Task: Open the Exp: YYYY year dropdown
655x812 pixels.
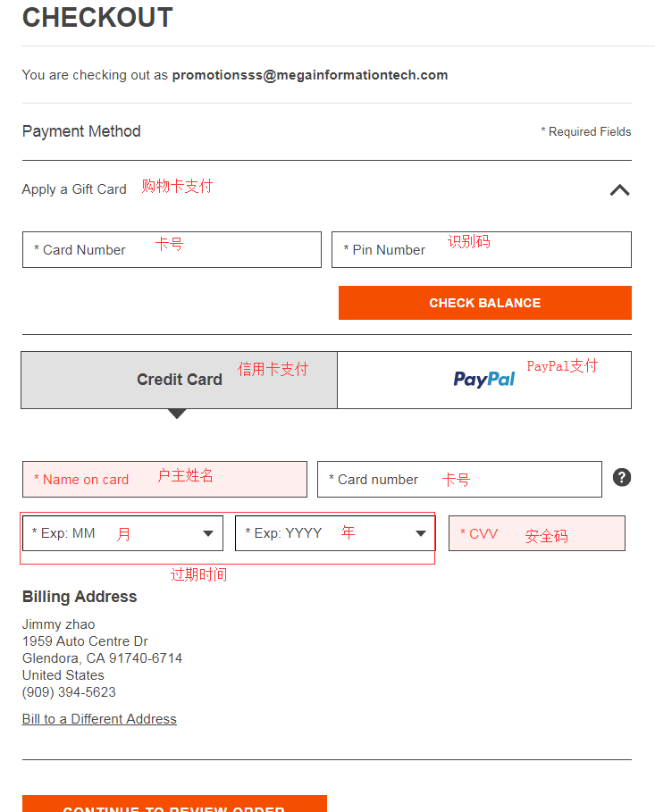Action: coord(333,533)
